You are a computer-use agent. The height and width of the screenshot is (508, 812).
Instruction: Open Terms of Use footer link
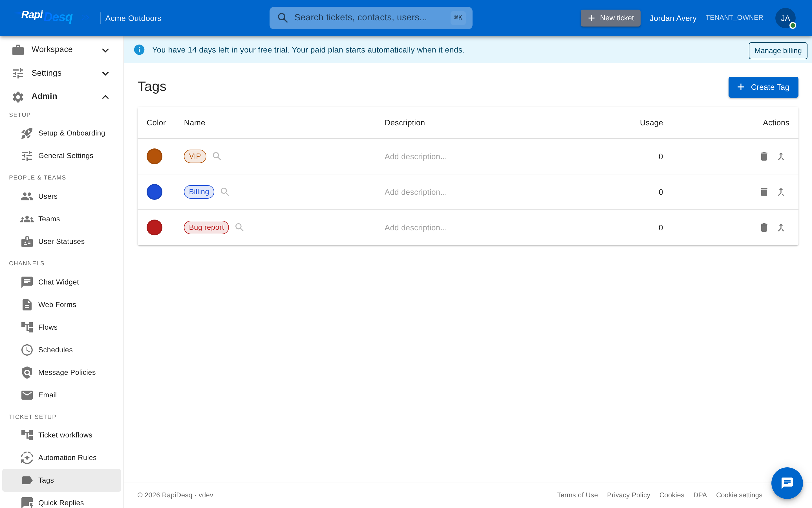click(577, 495)
